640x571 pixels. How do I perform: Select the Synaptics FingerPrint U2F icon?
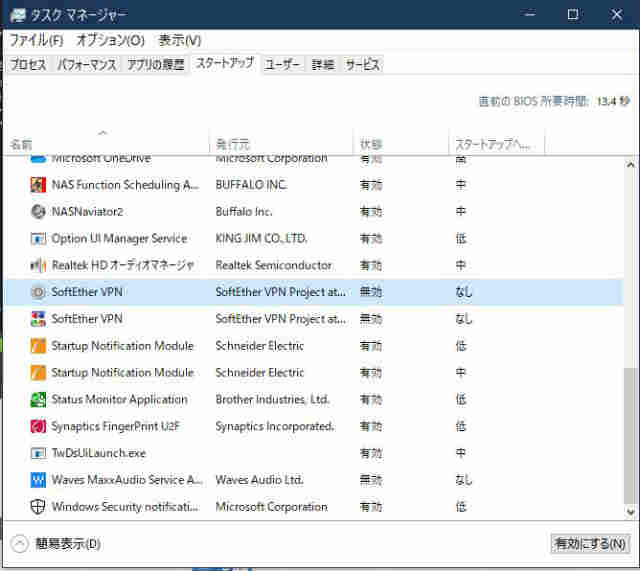click(38, 426)
